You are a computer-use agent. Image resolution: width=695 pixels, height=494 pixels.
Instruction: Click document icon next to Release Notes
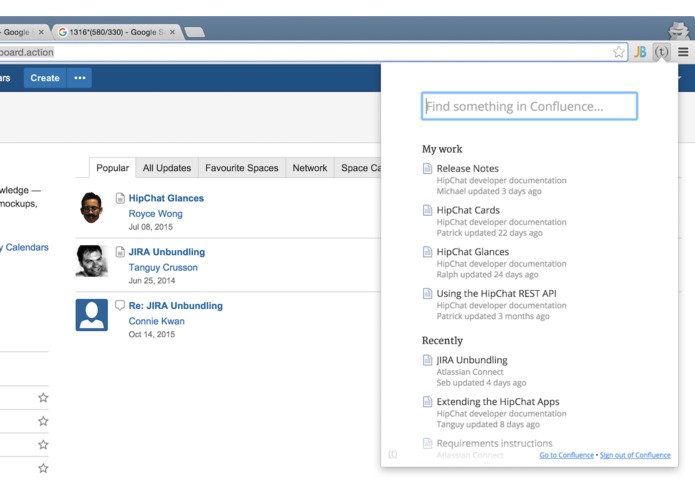point(427,168)
